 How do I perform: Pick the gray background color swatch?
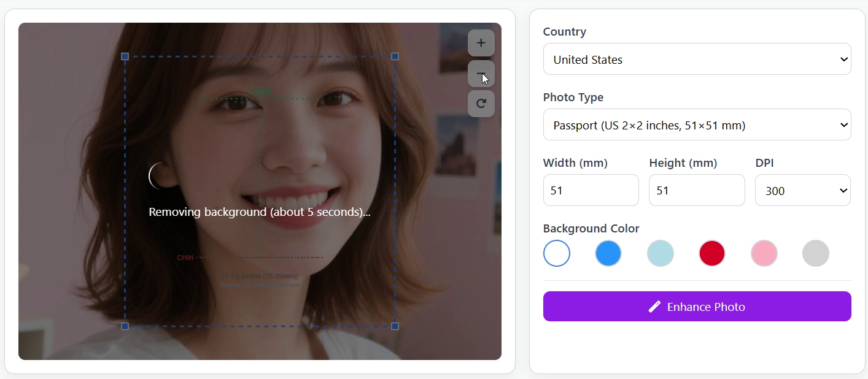tap(816, 253)
